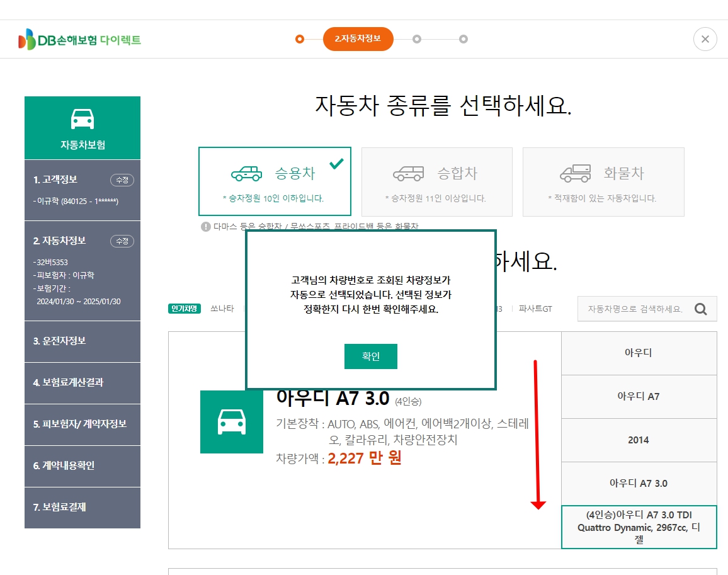Image resolution: width=728 pixels, height=575 pixels.
Task: Click the fourth progress step dot
Action: coord(464,39)
